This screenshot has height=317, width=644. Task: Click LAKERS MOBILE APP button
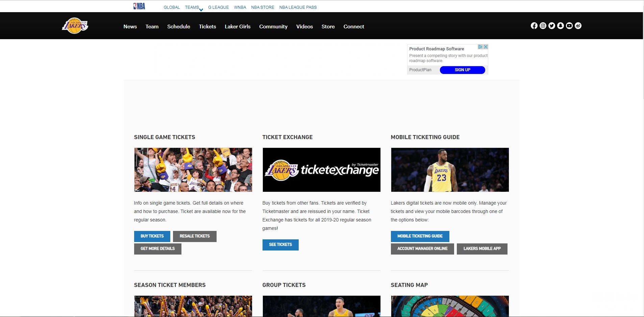[482, 249]
